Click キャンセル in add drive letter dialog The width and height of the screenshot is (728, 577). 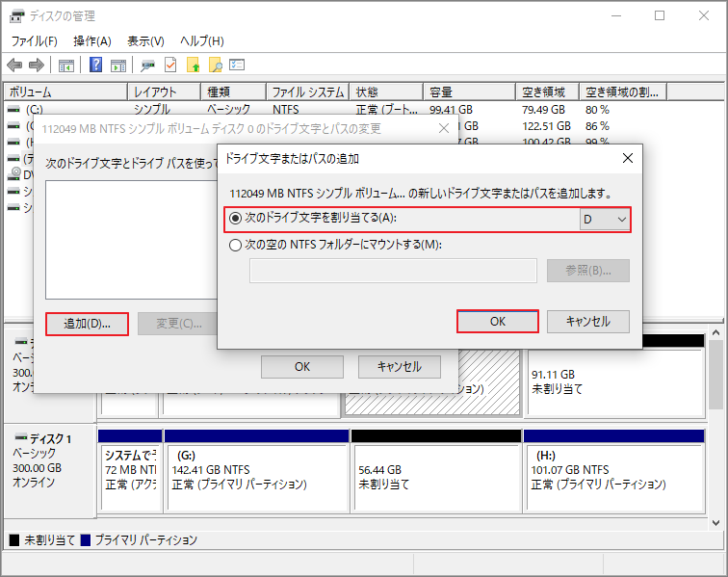[588, 322]
